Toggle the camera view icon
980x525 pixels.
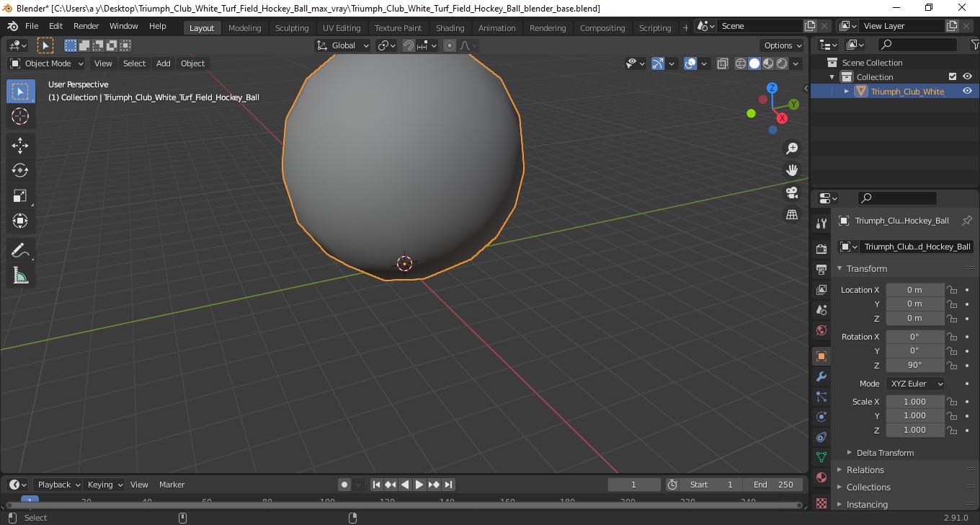(792, 193)
